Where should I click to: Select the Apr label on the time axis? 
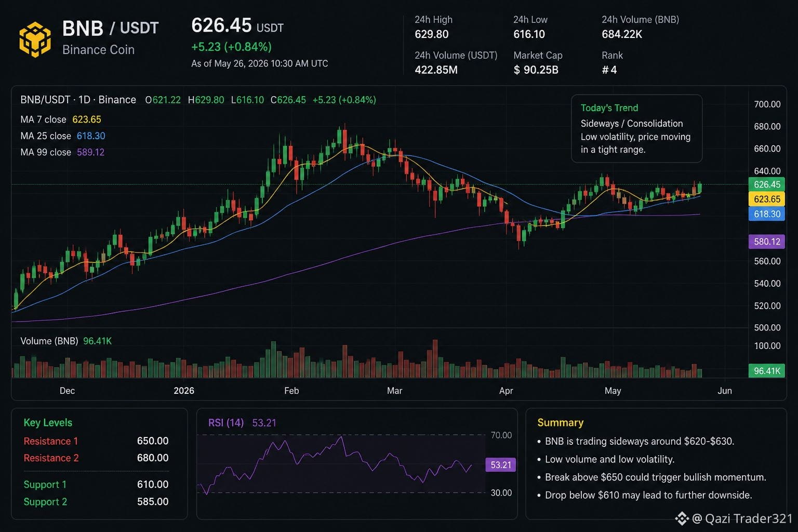[x=506, y=391]
